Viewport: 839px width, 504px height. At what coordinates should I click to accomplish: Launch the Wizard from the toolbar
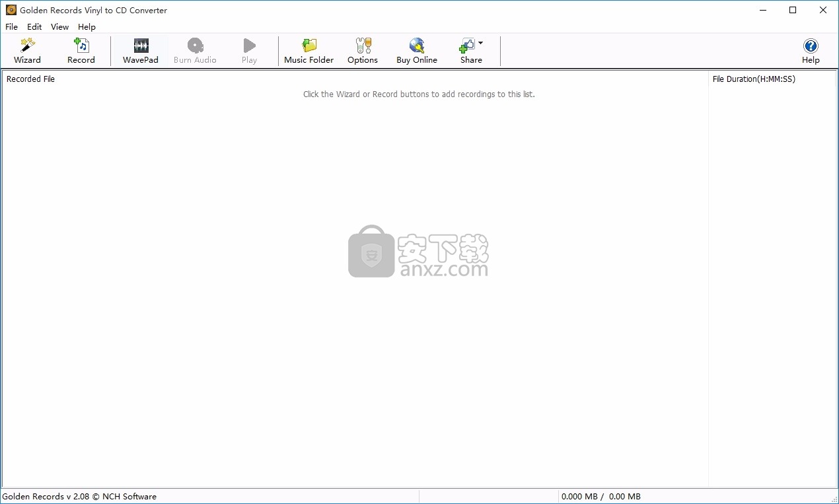coord(27,51)
